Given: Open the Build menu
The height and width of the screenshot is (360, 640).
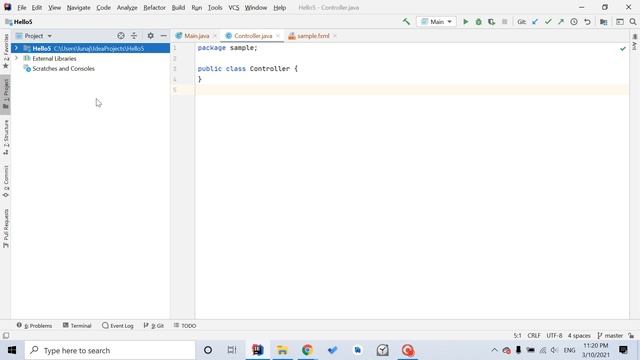Looking at the screenshot, I should coord(178,8).
